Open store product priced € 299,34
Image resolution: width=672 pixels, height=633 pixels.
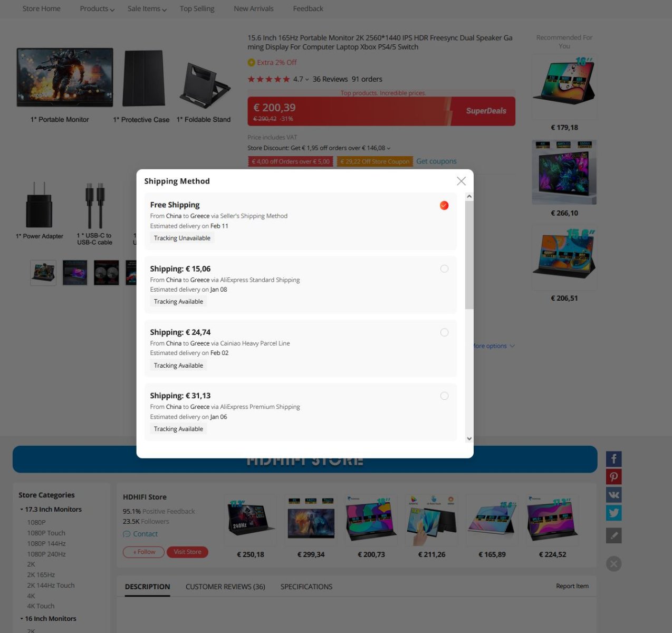click(x=311, y=520)
